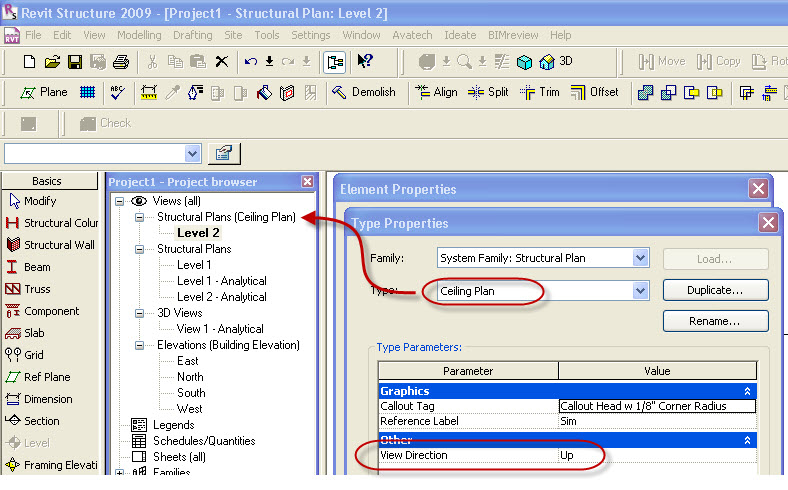Click the What's This help cursor icon
The height and width of the screenshot is (490, 788).
coord(365,61)
